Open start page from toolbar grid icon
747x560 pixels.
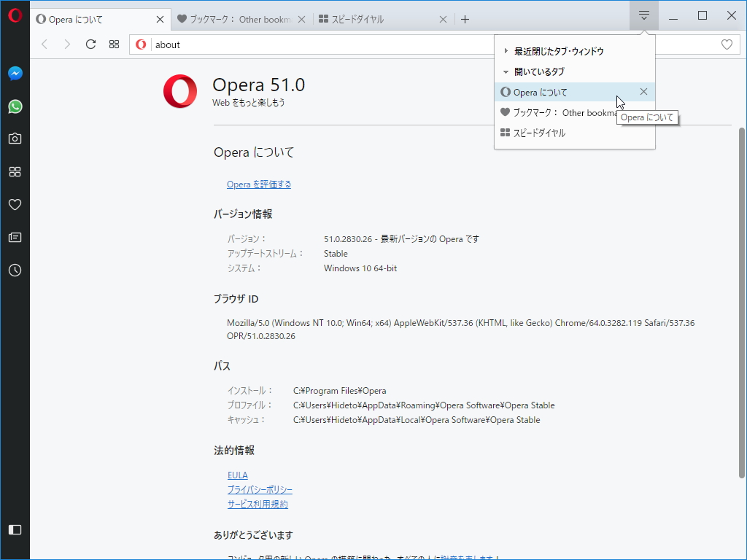pos(114,44)
